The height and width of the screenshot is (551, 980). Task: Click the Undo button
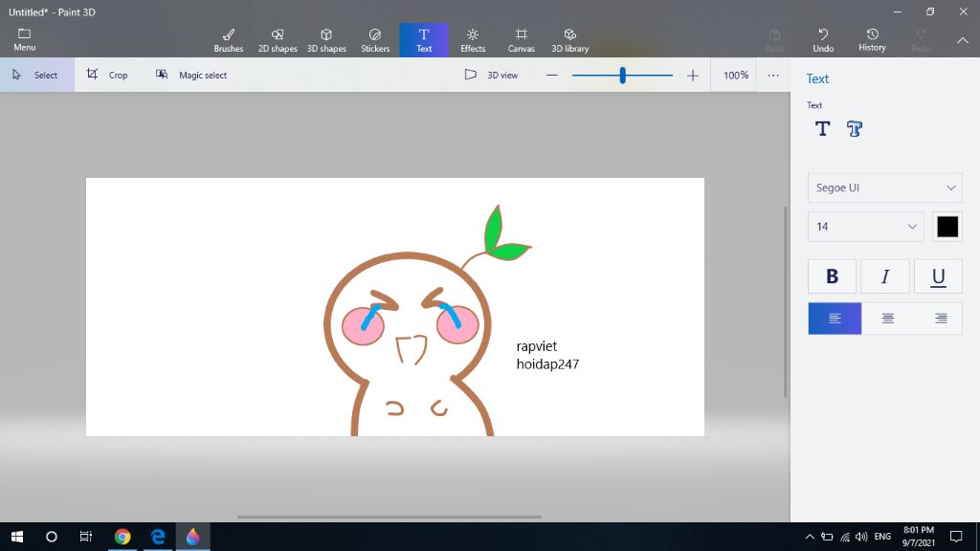tap(823, 40)
